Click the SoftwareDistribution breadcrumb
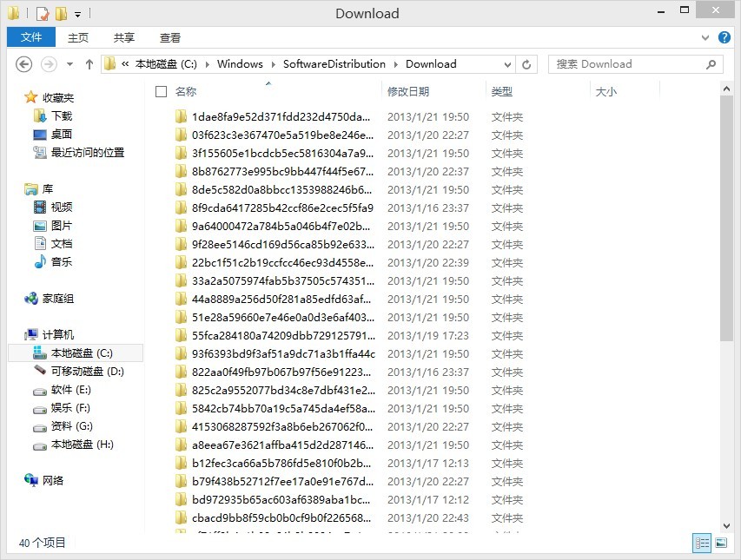The width and height of the screenshot is (741, 560). [334, 64]
